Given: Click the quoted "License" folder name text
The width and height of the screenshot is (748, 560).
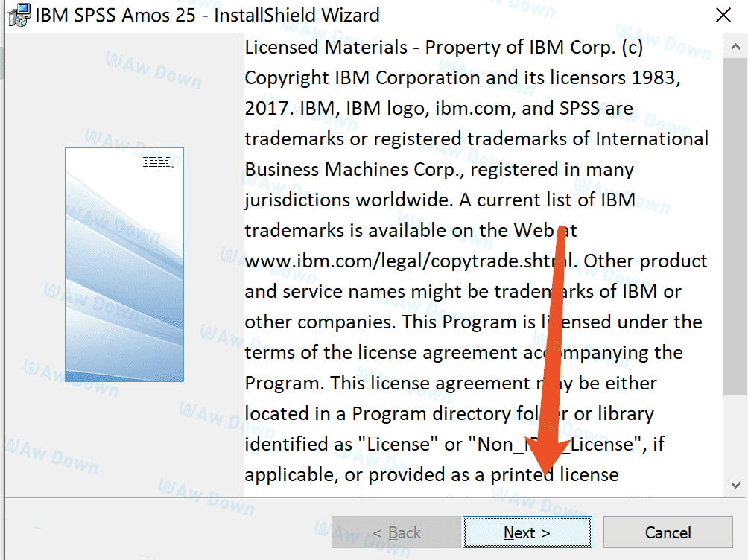Looking at the screenshot, I should [x=399, y=445].
